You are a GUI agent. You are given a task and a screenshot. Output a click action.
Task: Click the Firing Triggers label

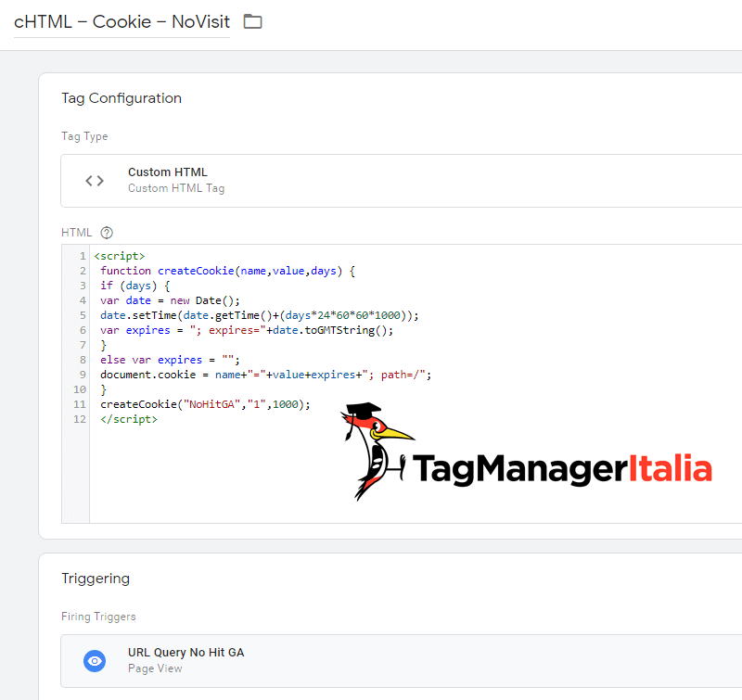tap(98, 617)
